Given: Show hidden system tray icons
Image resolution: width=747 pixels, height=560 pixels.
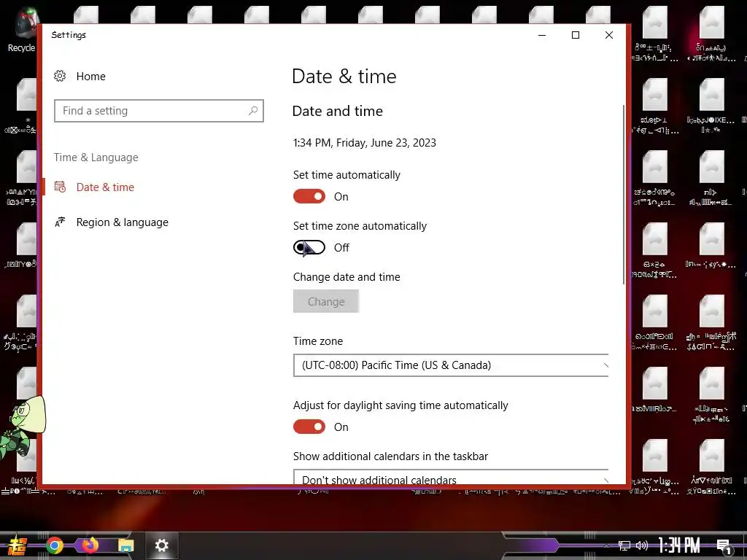Looking at the screenshot, I should pos(606,545).
